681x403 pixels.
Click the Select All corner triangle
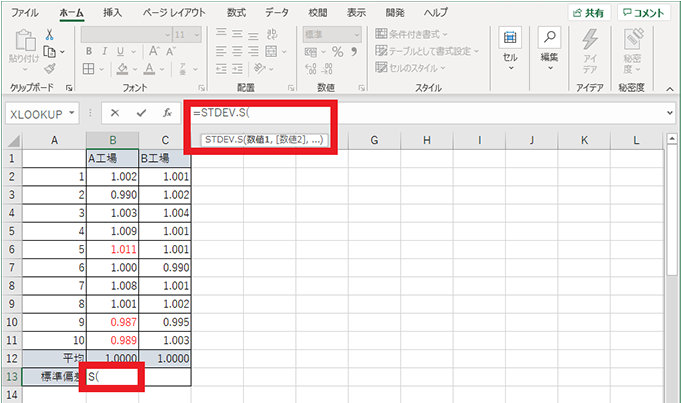pyautogui.click(x=13, y=141)
